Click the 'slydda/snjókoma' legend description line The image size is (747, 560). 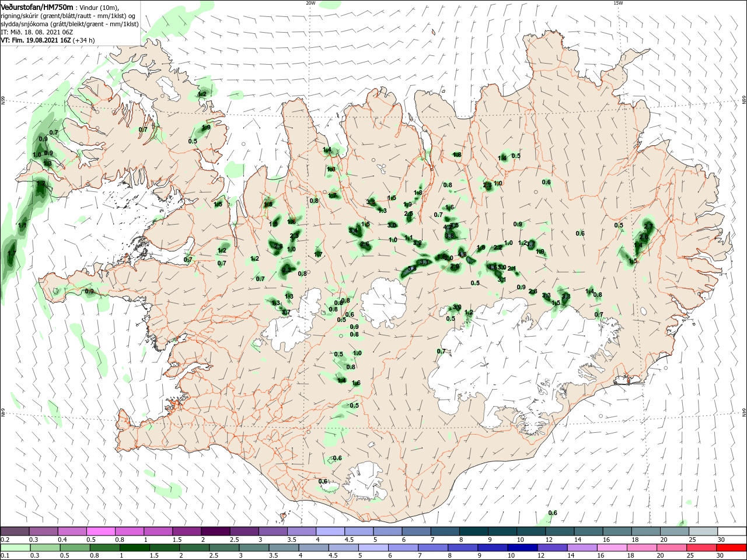click(x=68, y=24)
